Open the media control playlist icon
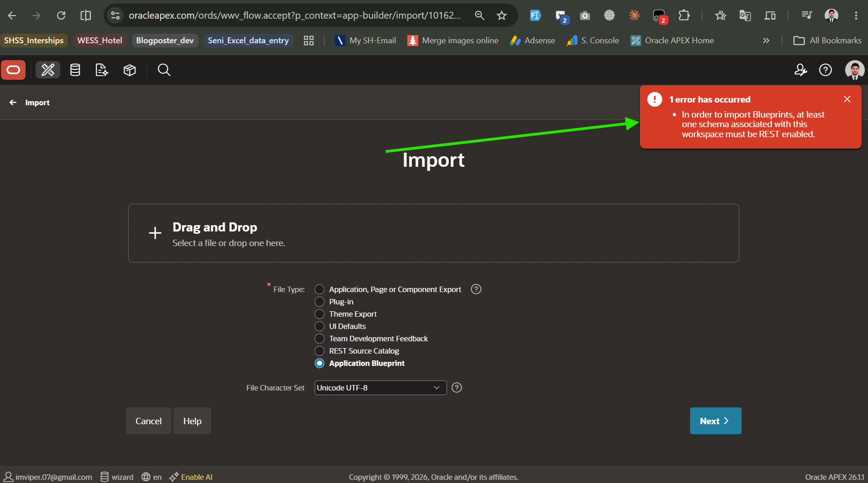Screen dimensions: 868x483 pyautogui.click(x=806, y=15)
